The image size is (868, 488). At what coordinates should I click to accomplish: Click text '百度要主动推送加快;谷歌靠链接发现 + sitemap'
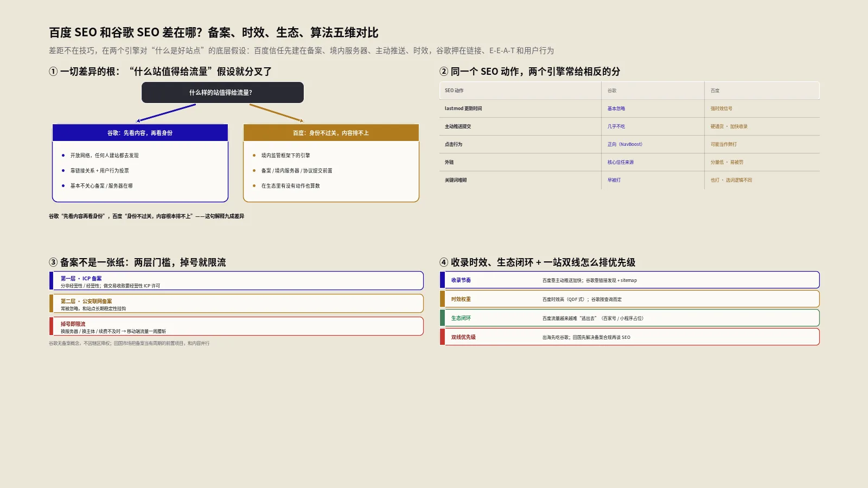(x=590, y=280)
